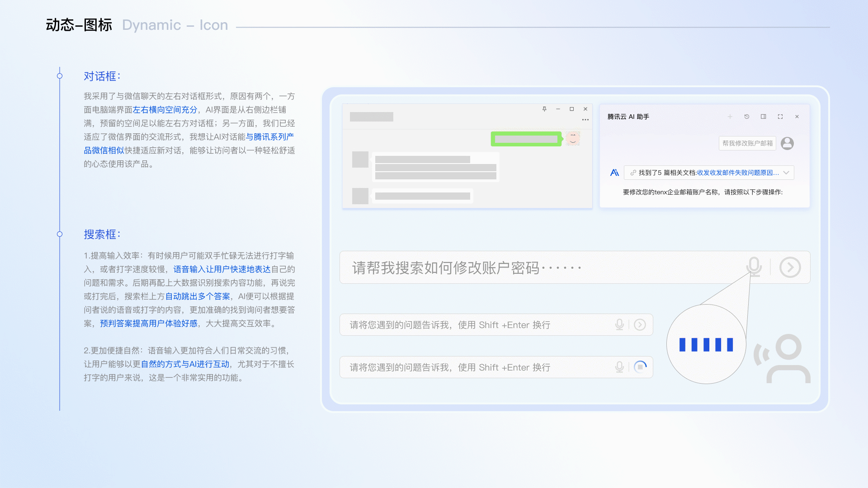
Task: Click the blue voice waveform bars
Action: tap(706, 344)
